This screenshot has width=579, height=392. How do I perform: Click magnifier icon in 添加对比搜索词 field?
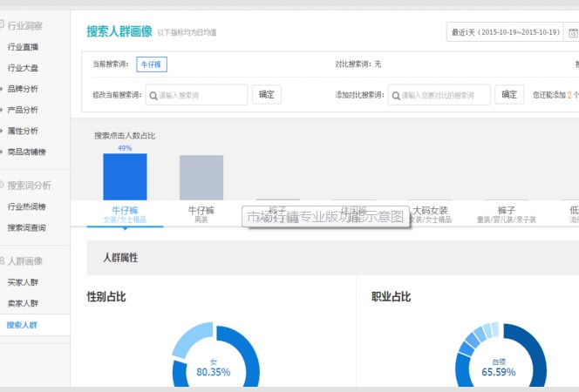pyautogui.click(x=396, y=95)
